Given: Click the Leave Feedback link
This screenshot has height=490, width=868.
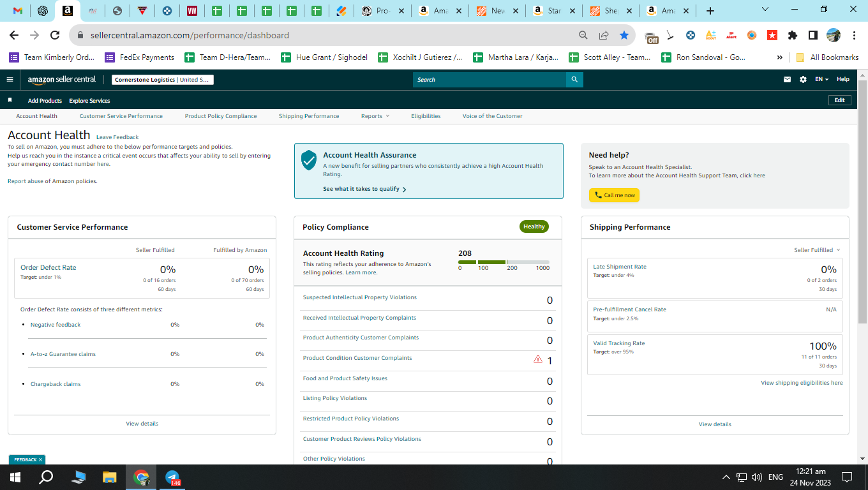Looking at the screenshot, I should coord(117,137).
